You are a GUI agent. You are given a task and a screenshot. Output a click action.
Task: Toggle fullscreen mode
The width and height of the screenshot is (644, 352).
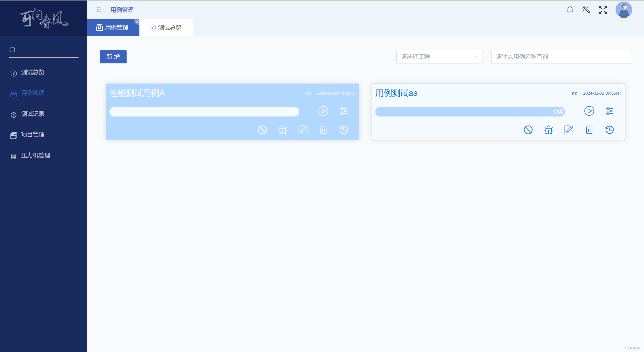[603, 10]
